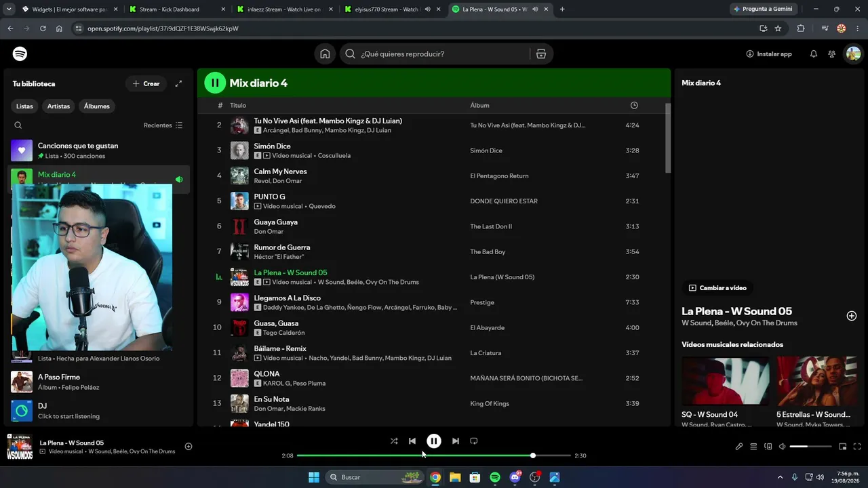Go to Spotify Inicio home button

325,54
